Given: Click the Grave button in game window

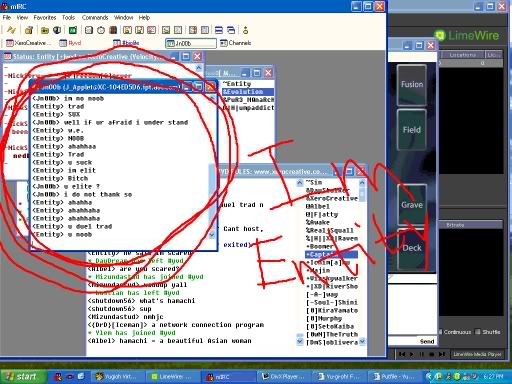Looking at the screenshot, I should pos(412,205).
